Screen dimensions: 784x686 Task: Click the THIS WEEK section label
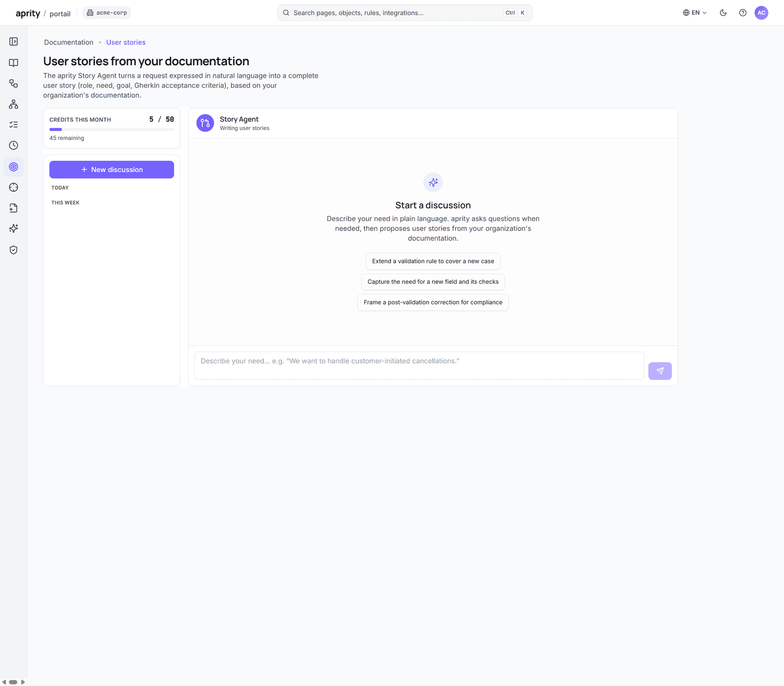65,203
